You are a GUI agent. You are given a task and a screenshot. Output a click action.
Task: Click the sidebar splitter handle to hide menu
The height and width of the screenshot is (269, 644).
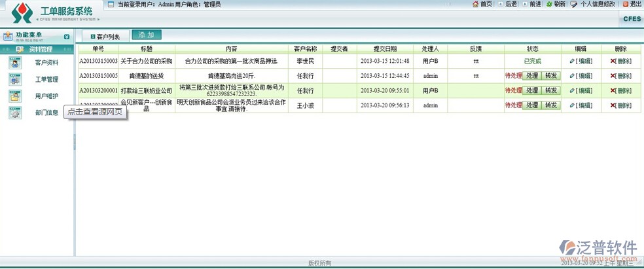(x=74, y=141)
